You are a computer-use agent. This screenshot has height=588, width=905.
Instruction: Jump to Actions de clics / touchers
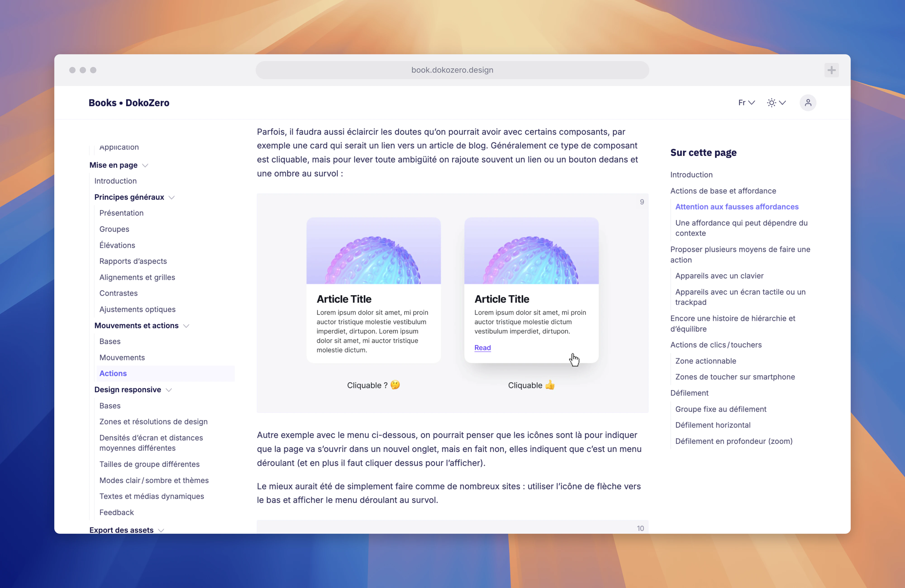(716, 345)
